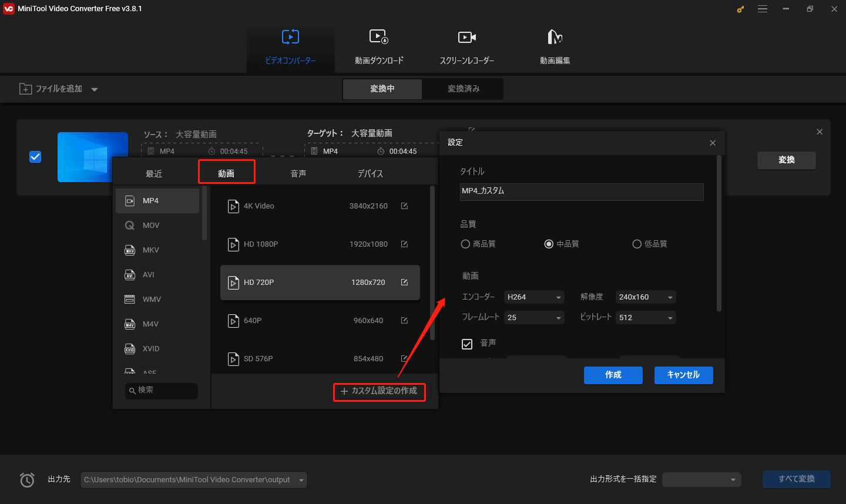The width and height of the screenshot is (846, 504).
Task: Switch to the 動画 tab
Action: 226,174
